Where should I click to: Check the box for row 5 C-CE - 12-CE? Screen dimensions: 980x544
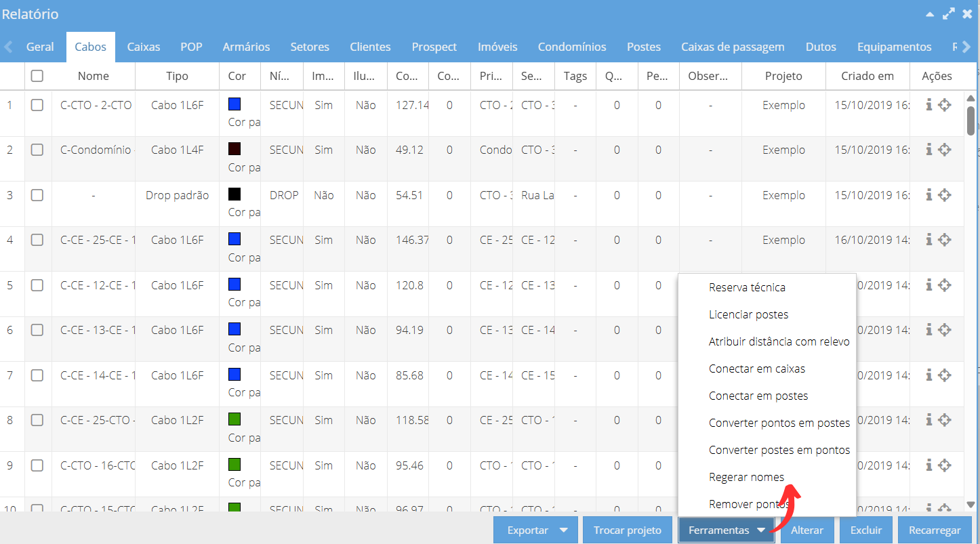(37, 285)
